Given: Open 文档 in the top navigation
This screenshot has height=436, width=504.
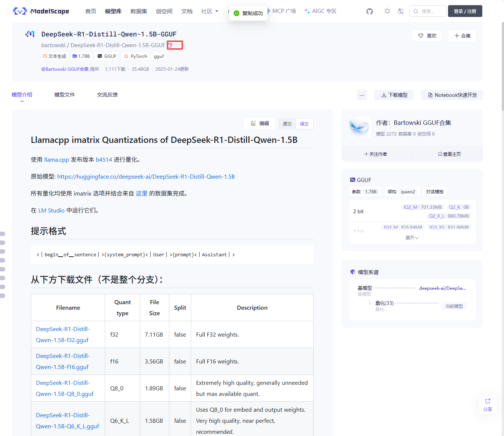Looking at the screenshot, I should tap(187, 11).
